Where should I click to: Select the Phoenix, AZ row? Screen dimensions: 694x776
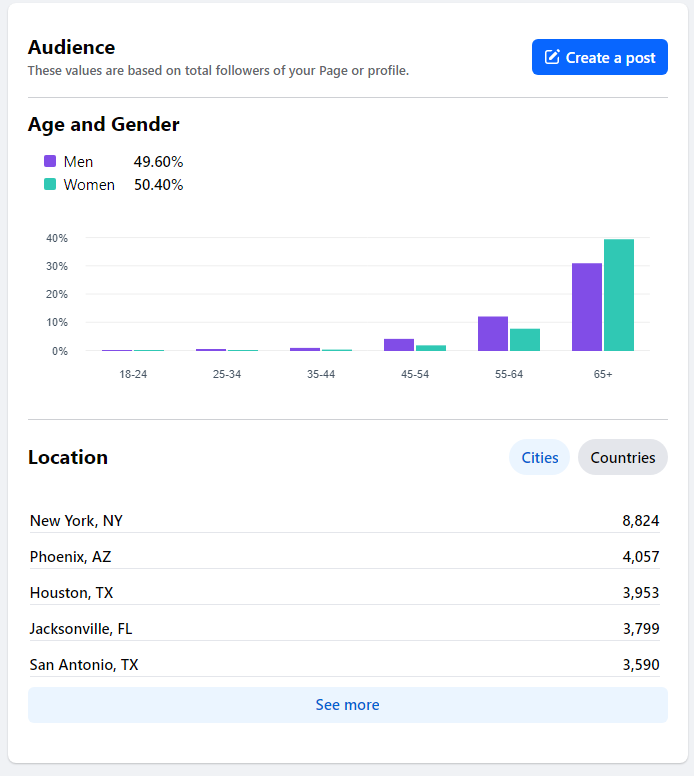[344, 557]
